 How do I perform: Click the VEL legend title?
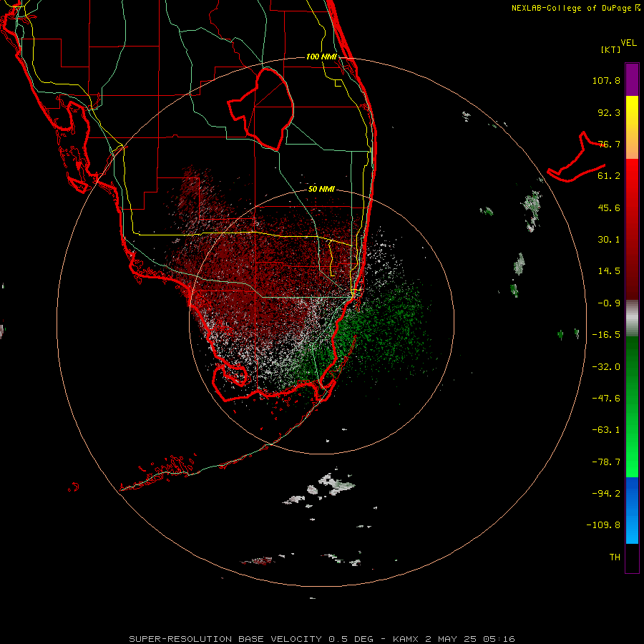tap(628, 43)
